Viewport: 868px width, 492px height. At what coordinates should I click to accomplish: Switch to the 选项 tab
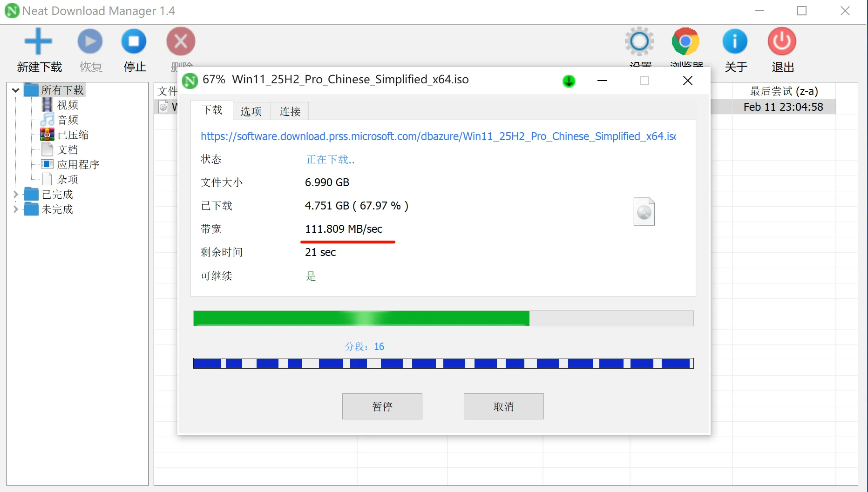(251, 111)
